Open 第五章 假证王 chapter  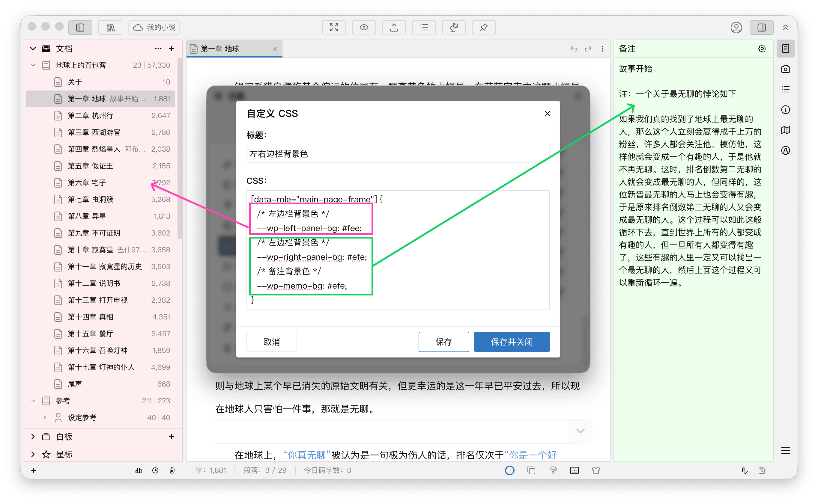(x=100, y=166)
